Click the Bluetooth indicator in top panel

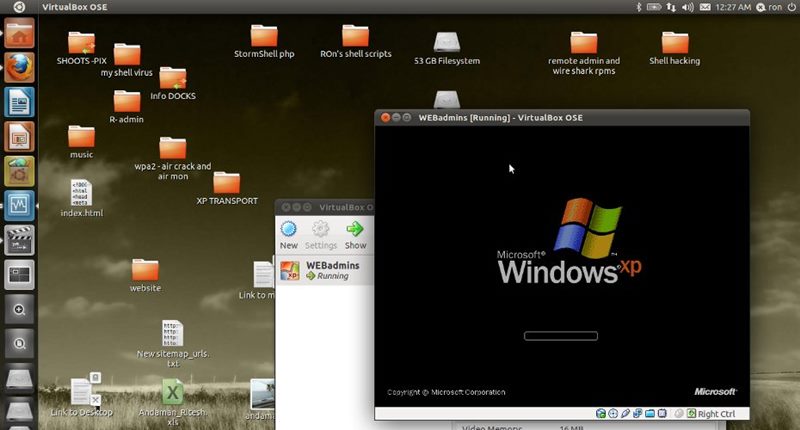638,7
